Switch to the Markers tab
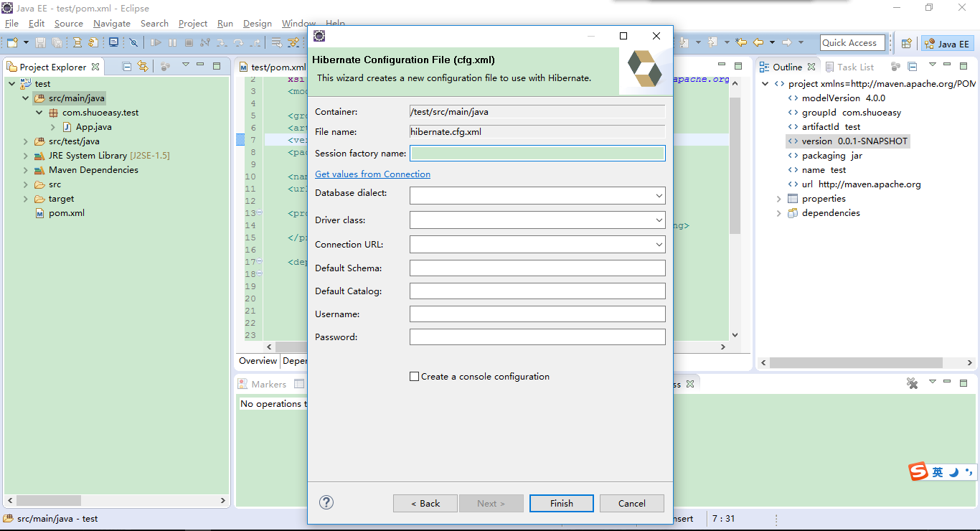The width and height of the screenshot is (980, 531). click(262, 384)
